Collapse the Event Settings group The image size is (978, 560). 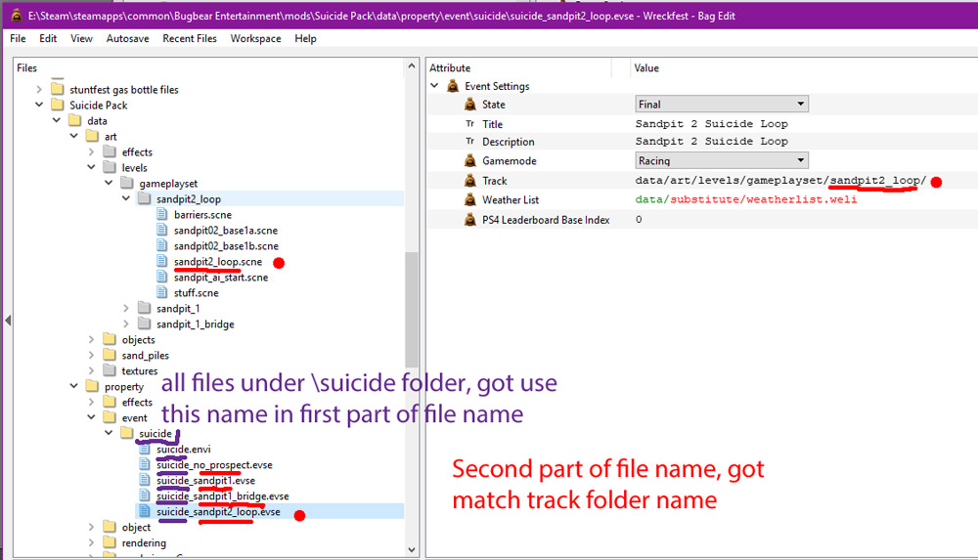[435, 86]
